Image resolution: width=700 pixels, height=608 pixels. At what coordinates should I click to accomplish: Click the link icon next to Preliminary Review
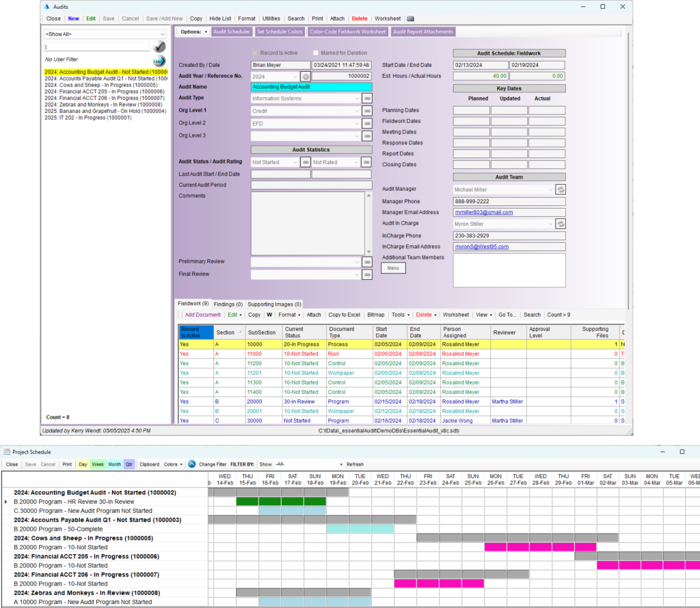click(x=367, y=262)
